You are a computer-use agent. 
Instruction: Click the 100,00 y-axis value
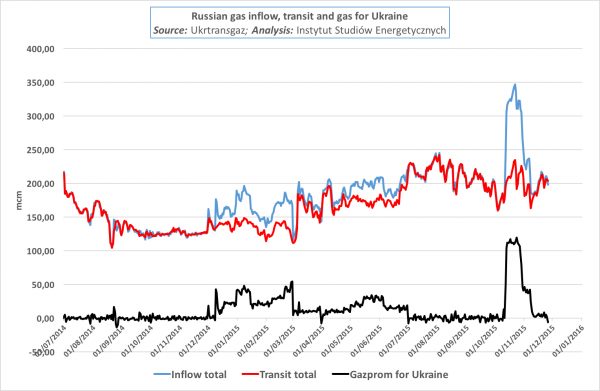[41, 251]
